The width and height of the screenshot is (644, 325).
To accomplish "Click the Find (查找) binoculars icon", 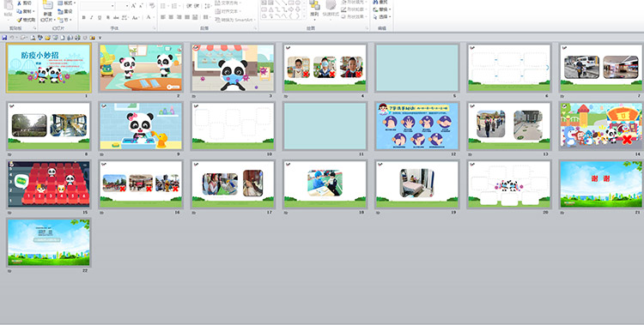I will [x=375, y=3].
